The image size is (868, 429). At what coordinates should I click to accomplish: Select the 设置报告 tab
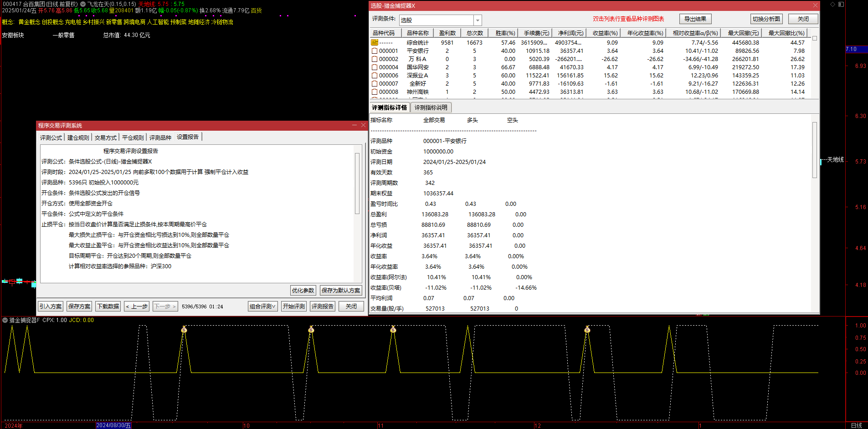188,137
